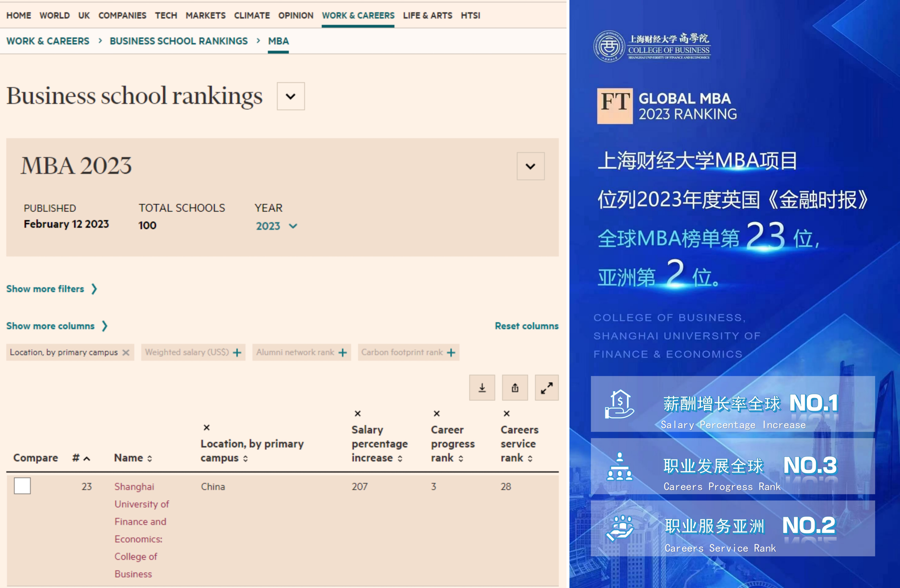Viewport: 900px width, 588px height.
Task: Click WORK & CAREERS breadcrumb link
Action: pyautogui.click(x=48, y=41)
